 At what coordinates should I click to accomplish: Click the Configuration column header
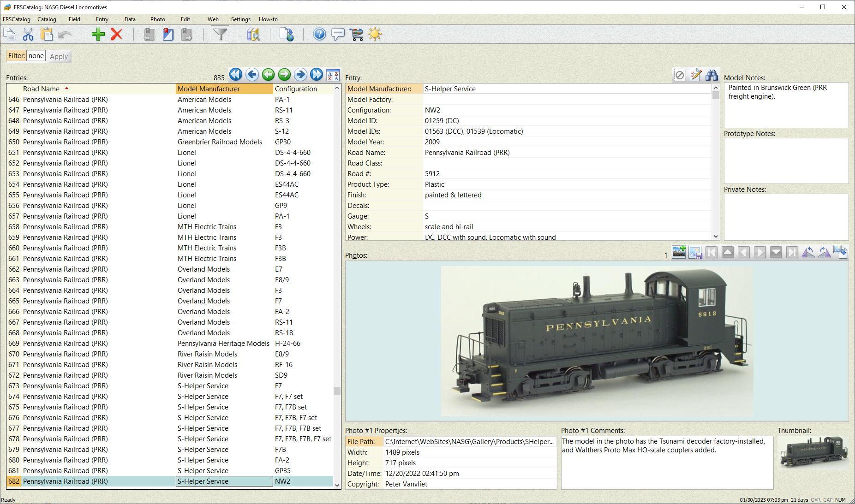pos(303,89)
